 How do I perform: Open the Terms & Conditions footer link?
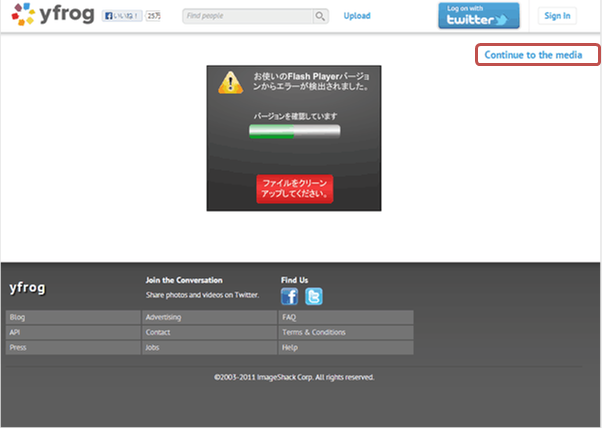[346, 332]
